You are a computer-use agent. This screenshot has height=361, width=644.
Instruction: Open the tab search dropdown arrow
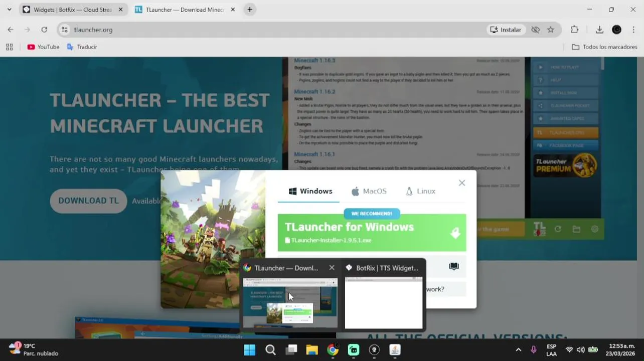(9, 10)
